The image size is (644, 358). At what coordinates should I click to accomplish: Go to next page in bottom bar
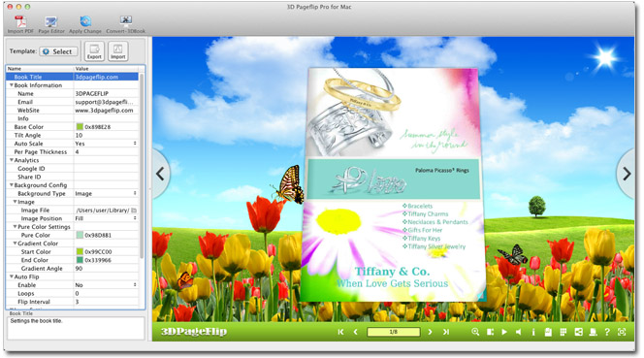click(430, 332)
